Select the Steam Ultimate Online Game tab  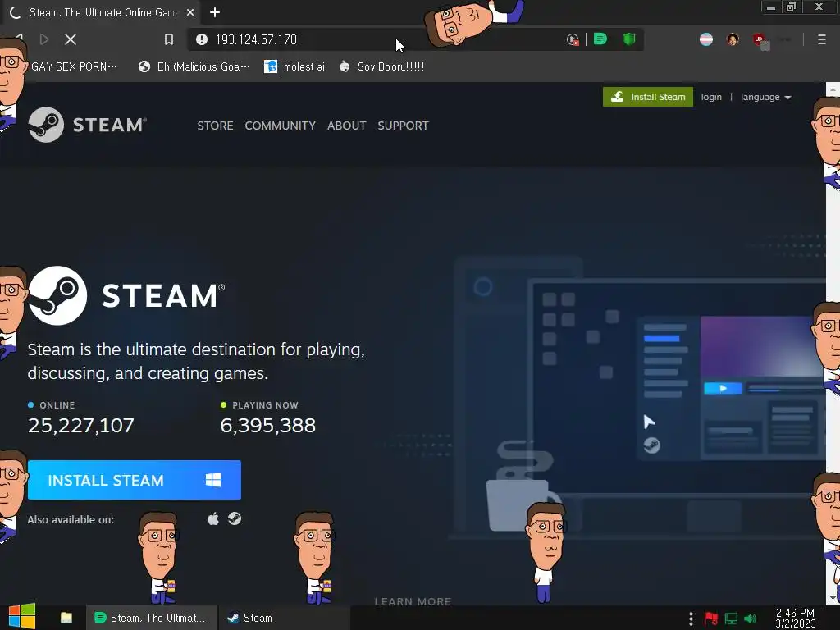tap(100, 12)
